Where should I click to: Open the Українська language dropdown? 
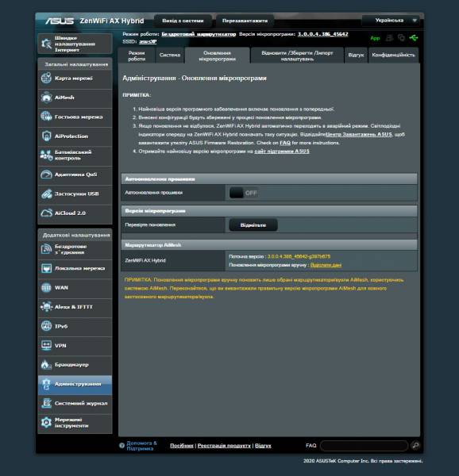tap(391, 21)
